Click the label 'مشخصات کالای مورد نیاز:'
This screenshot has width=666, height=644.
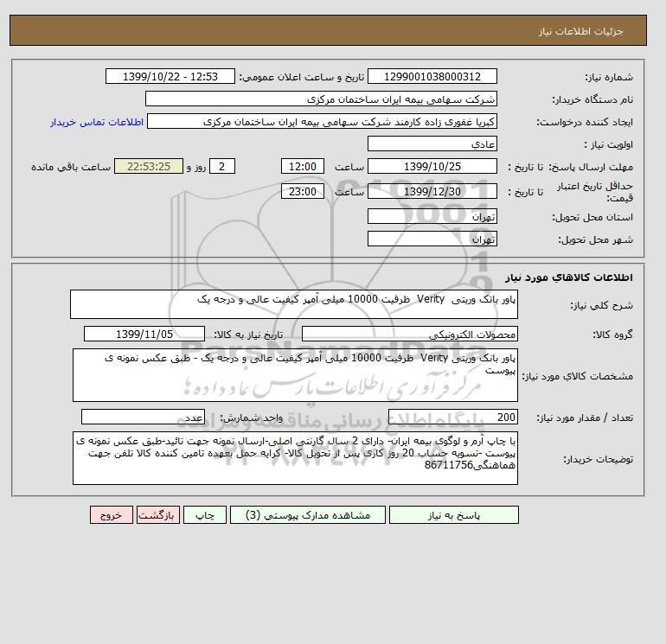(578, 376)
